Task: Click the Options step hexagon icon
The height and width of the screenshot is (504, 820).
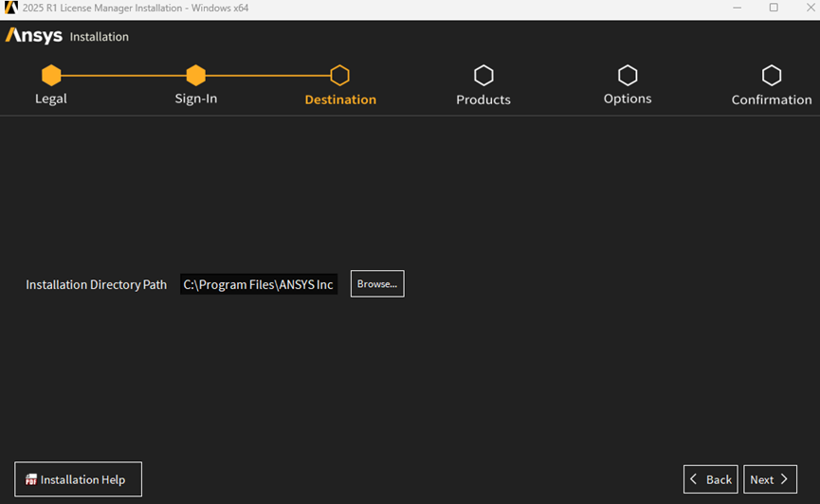Action: (628, 75)
